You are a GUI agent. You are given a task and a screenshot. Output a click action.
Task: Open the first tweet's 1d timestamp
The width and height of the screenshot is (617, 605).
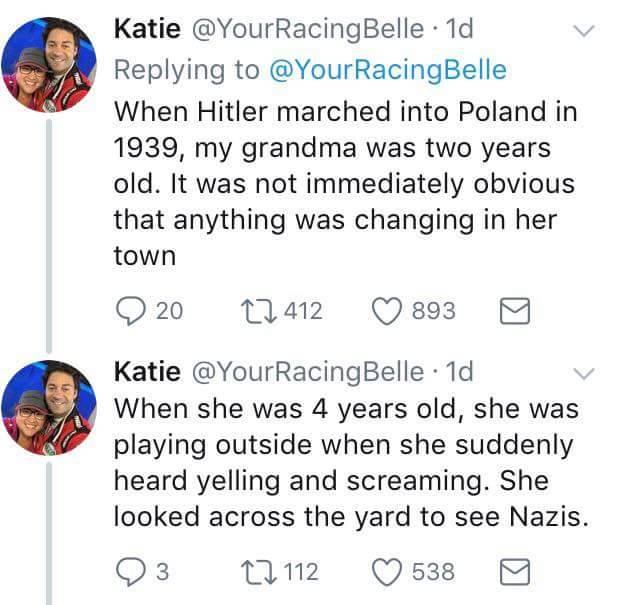click(456, 31)
